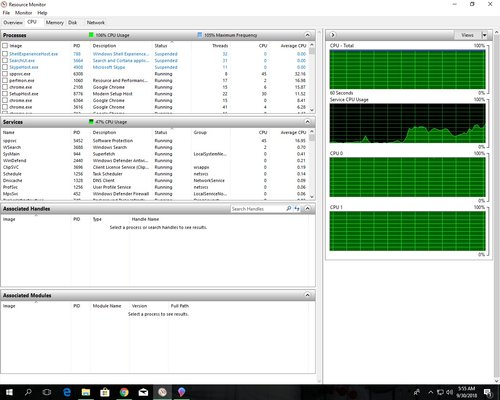Click the right graph pane scrollbar down arrow
The image size is (500, 400).
(497, 381)
